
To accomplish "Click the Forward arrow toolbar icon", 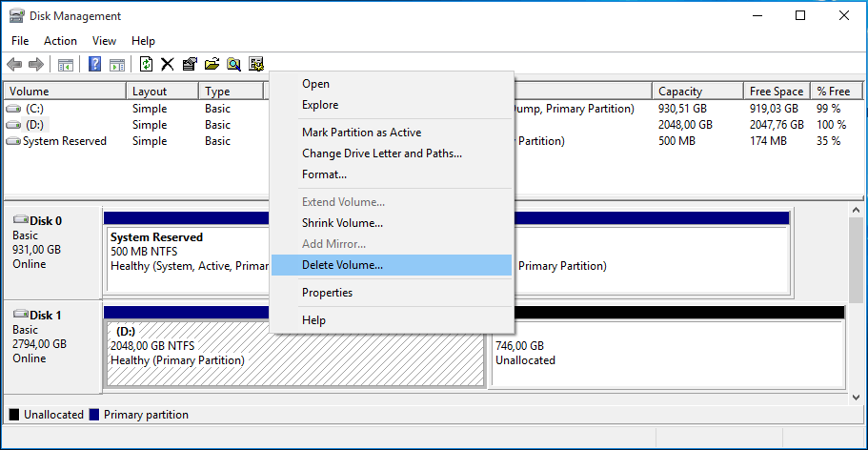I will [36, 64].
